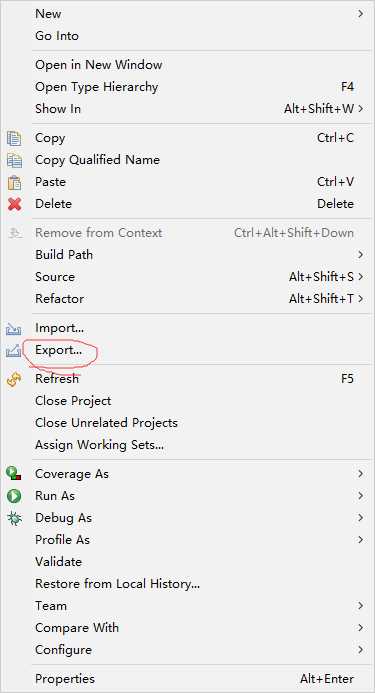Viewport: 375px width, 693px height.
Task: Expand the Build Path submenu arrow
Action: tap(360, 255)
